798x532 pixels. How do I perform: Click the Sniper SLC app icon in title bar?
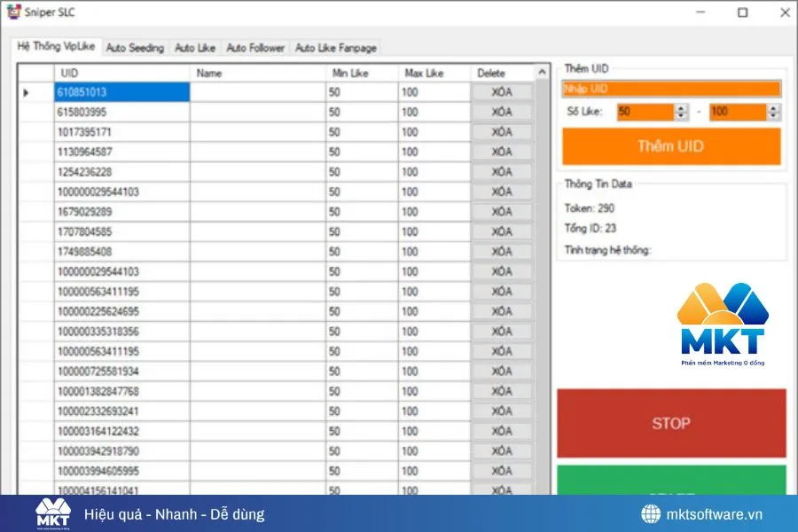pyautogui.click(x=13, y=12)
